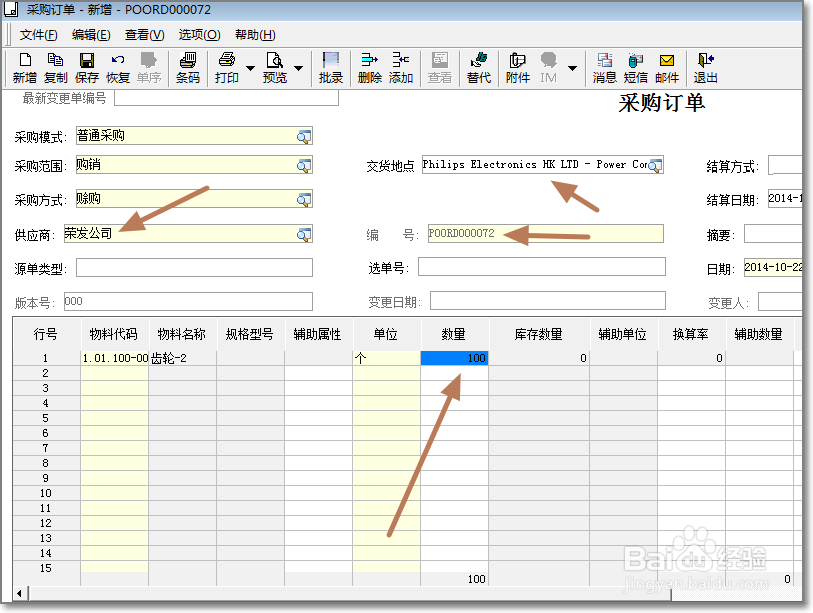Click the 批录 batch entry icon

(330, 65)
